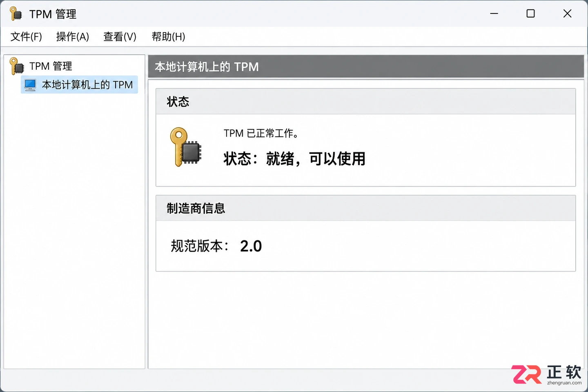This screenshot has height=392, width=588.
Task: Click the key-chip icon beside TPM 管理 tree root
Action: tap(17, 66)
